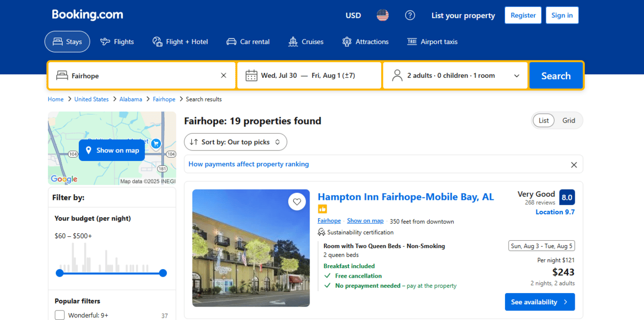
Task: Save Hampton Inn with the heart icon
Action: click(297, 202)
